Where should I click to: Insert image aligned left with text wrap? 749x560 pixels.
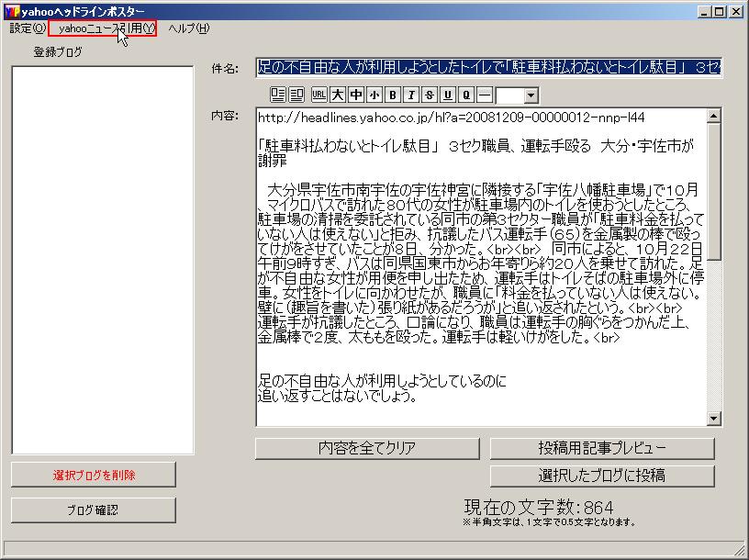[278, 95]
